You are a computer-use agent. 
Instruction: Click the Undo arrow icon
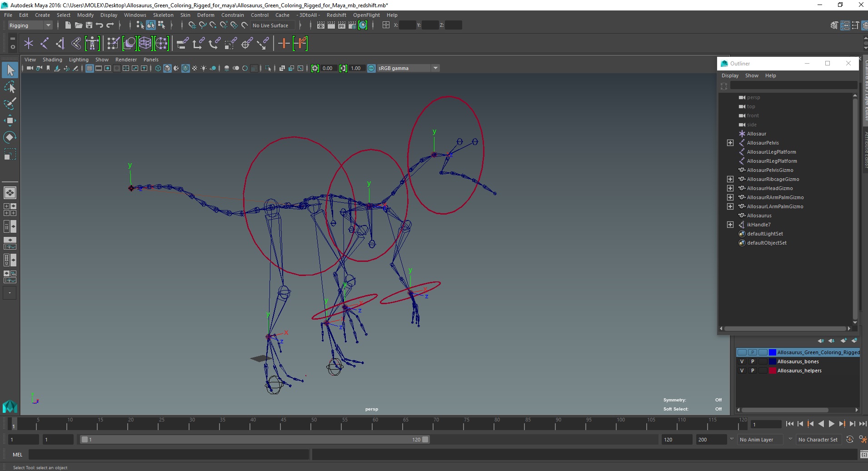(99, 25)
